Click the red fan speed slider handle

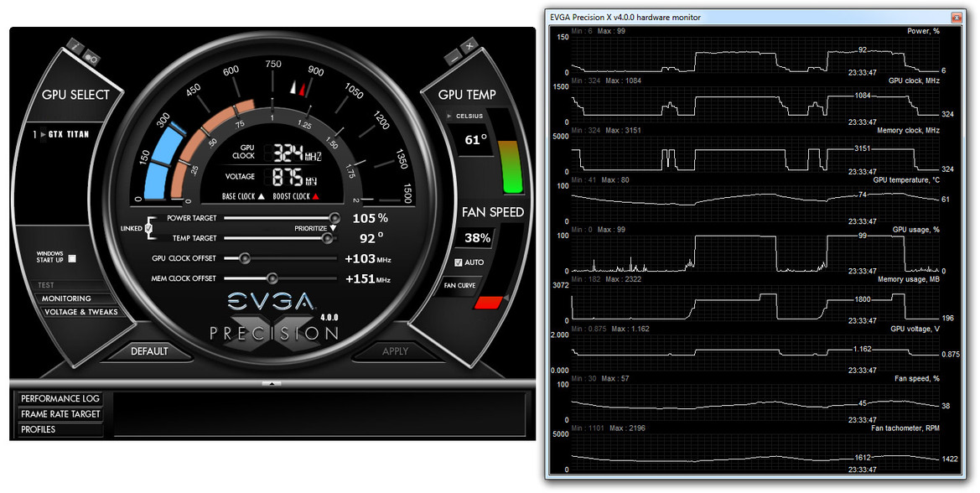pyautogui.click(x=488, y=303)
